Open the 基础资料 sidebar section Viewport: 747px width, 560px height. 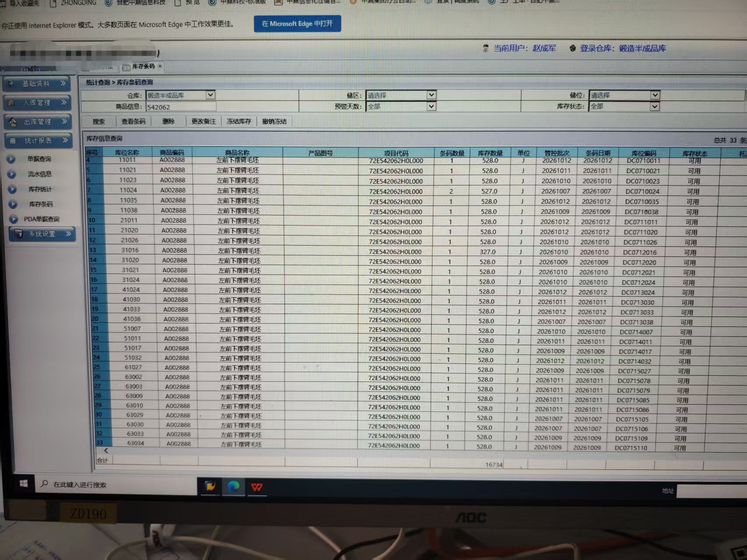[x=36, y=84]
